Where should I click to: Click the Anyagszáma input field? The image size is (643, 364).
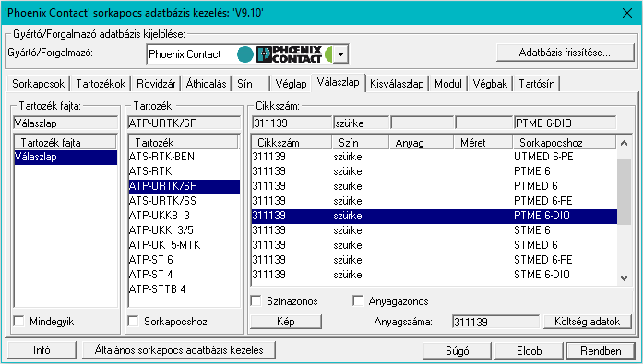click(x=495, y=322)
